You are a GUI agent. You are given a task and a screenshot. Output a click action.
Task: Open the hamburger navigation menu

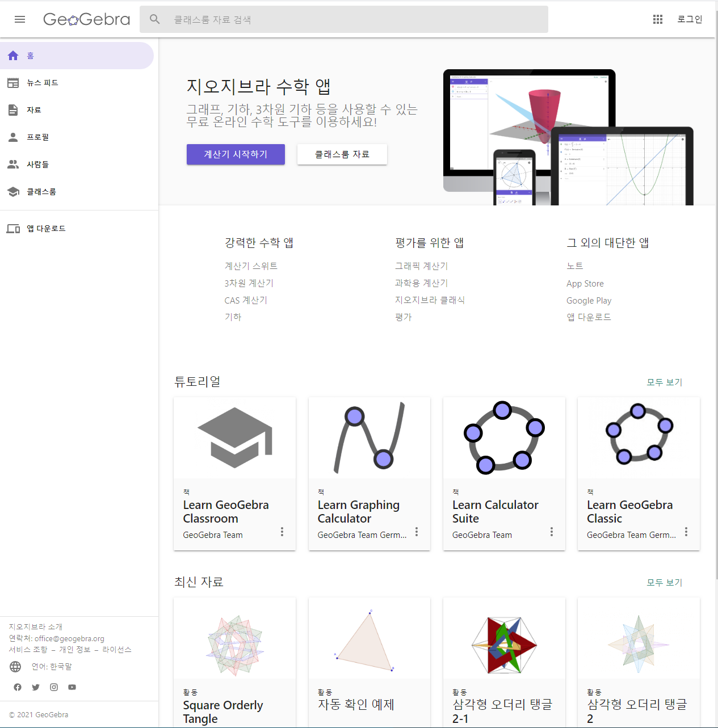[x=20, y=19]
